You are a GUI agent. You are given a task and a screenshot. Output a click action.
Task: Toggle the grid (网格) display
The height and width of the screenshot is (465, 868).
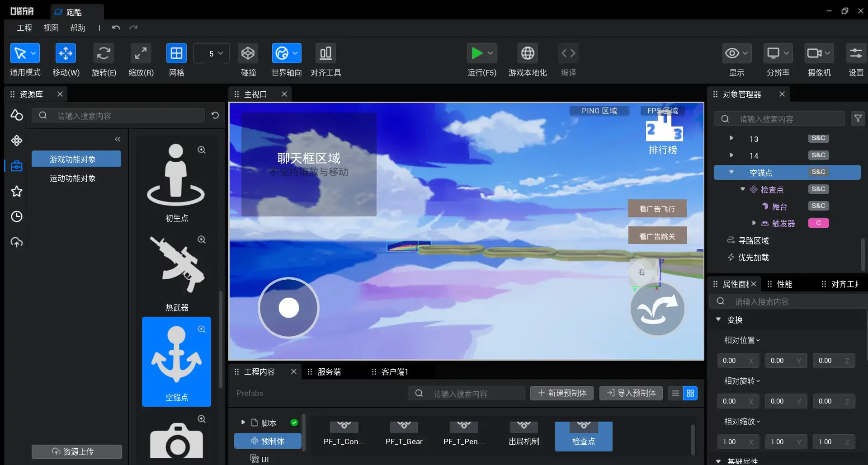(x=176, y=54)
